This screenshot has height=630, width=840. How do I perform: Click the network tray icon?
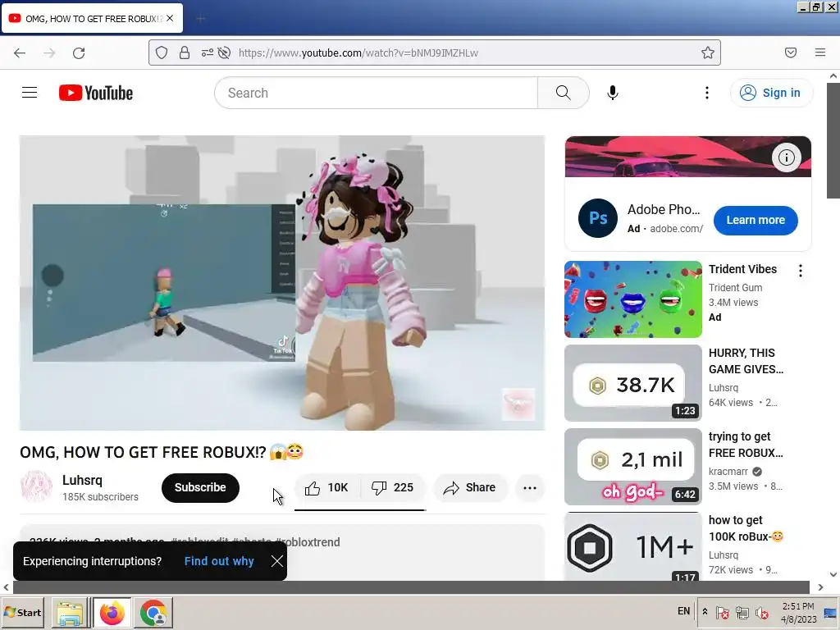pos(742,612)
